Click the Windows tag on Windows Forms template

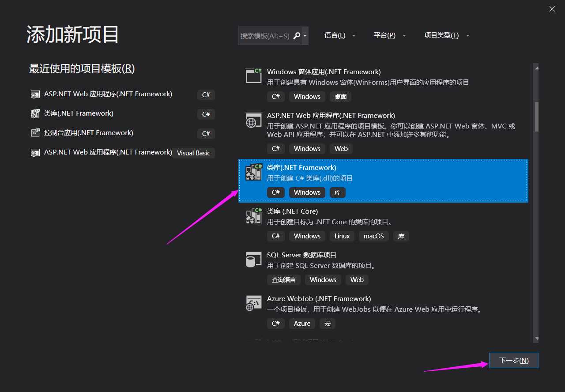[x=307, y=97]
